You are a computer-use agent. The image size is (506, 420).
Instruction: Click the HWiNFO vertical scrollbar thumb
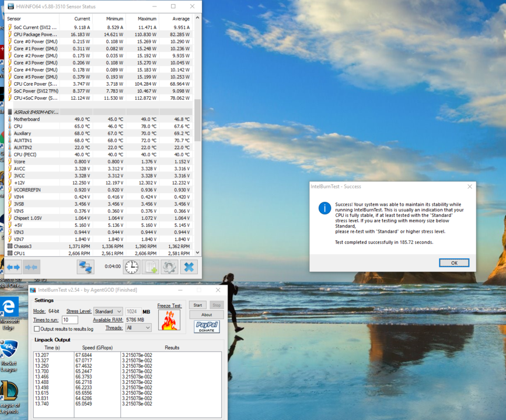(197, 120)
